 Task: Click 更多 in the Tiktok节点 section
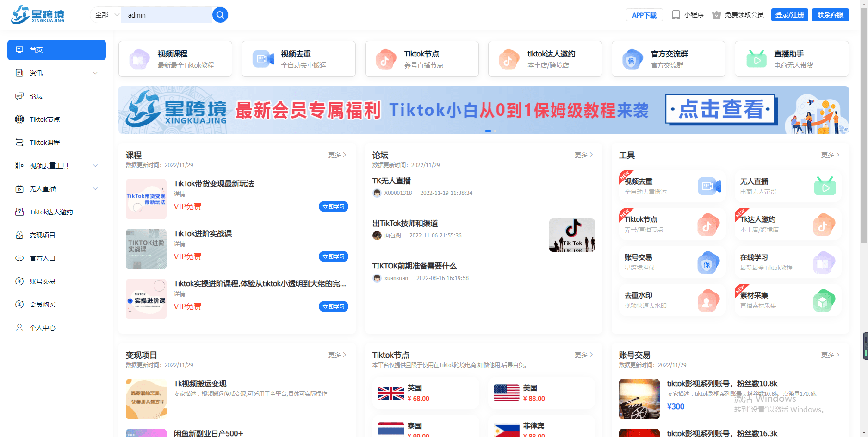(x=584, y=355)
